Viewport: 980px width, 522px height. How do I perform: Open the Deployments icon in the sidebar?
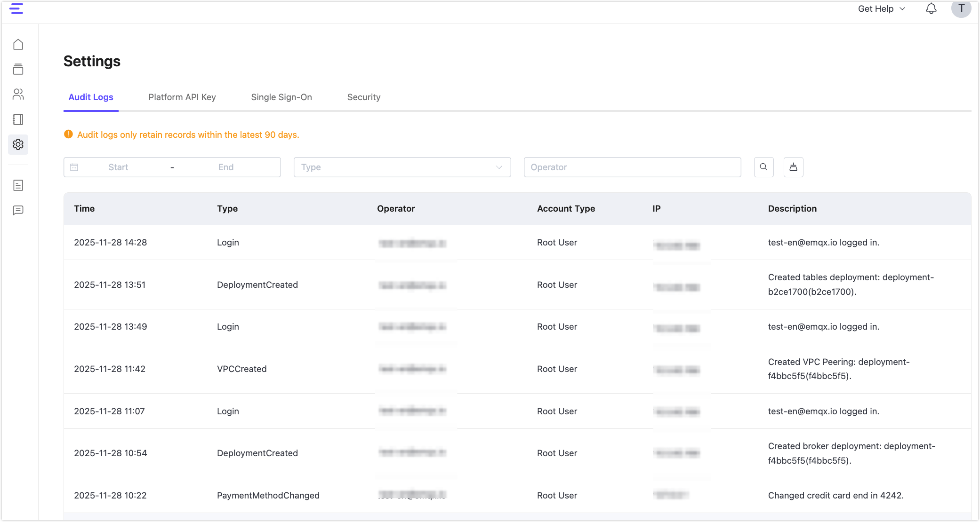18,69
